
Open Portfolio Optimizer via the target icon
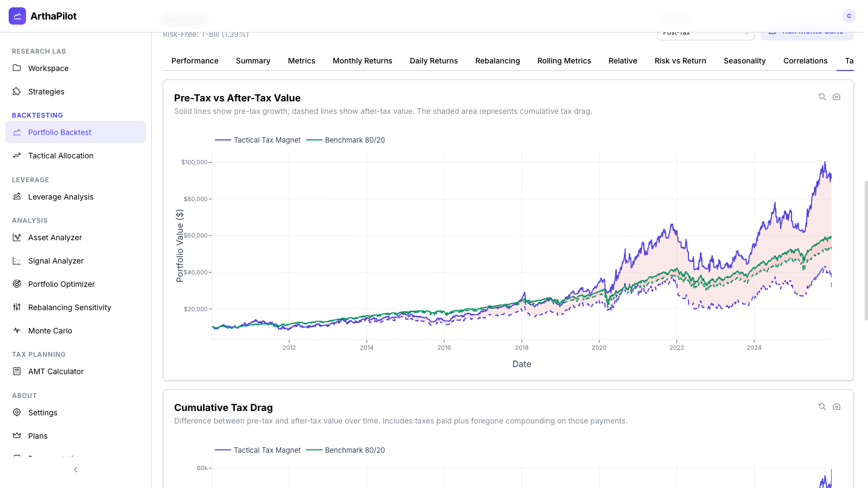(x=17, y=284)
